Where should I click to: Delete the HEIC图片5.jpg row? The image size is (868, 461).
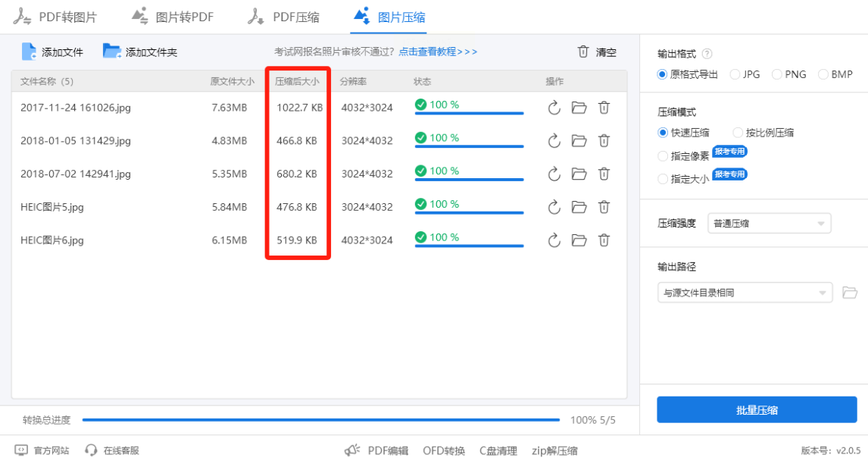tap(604, 207)
